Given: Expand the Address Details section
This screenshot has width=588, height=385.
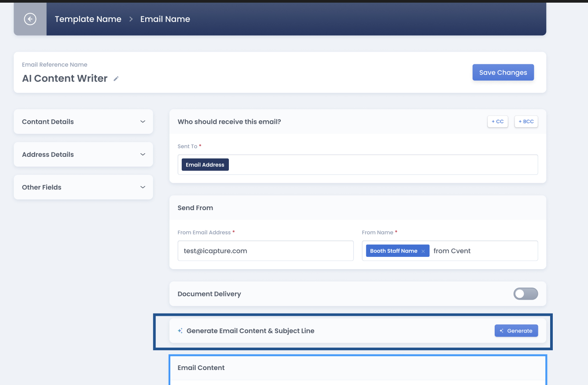Looking at the screenshot, I should pos(83,155).
